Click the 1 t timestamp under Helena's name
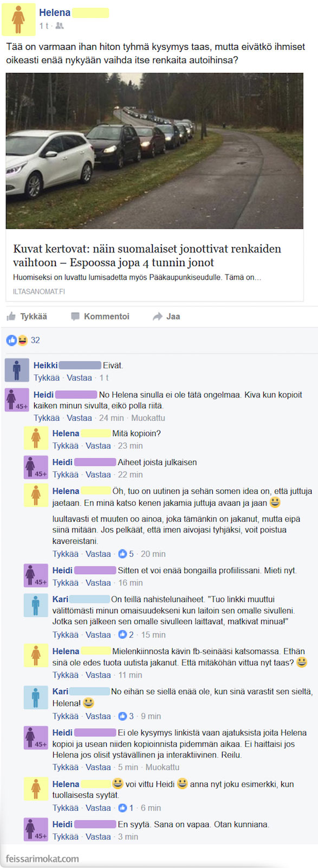The width and height of the screenshot is (318, 868). click(x=44, y=26)
